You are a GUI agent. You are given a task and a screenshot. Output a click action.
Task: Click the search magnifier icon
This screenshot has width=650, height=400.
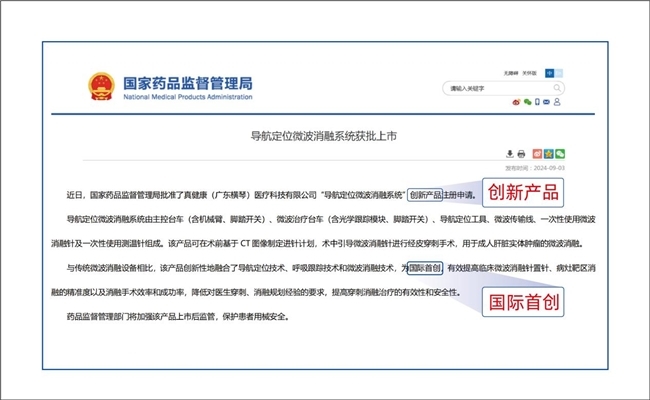click(557, 88)
